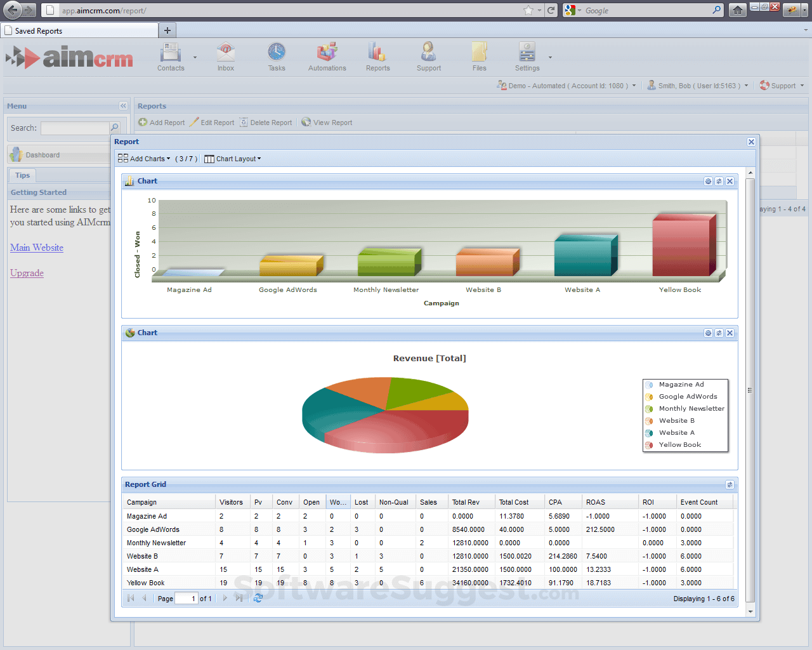
Task: Click the Page number field in the Report Grid
Action: coord(186,598)
